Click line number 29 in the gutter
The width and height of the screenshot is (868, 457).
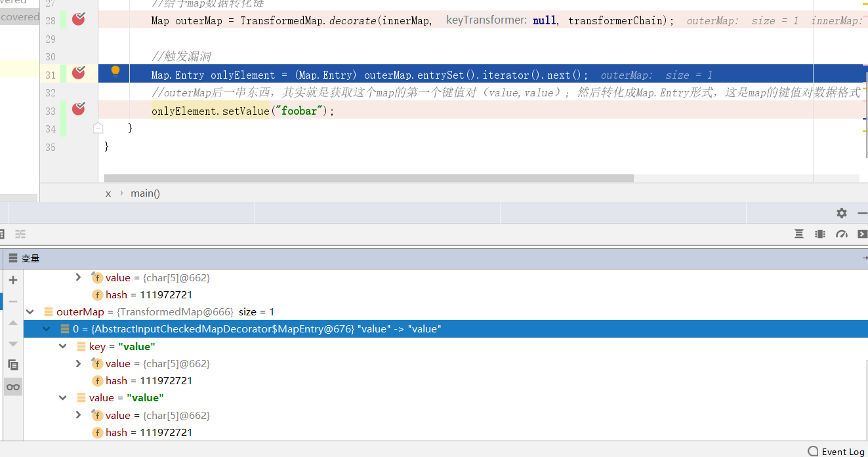pos(51,39)
